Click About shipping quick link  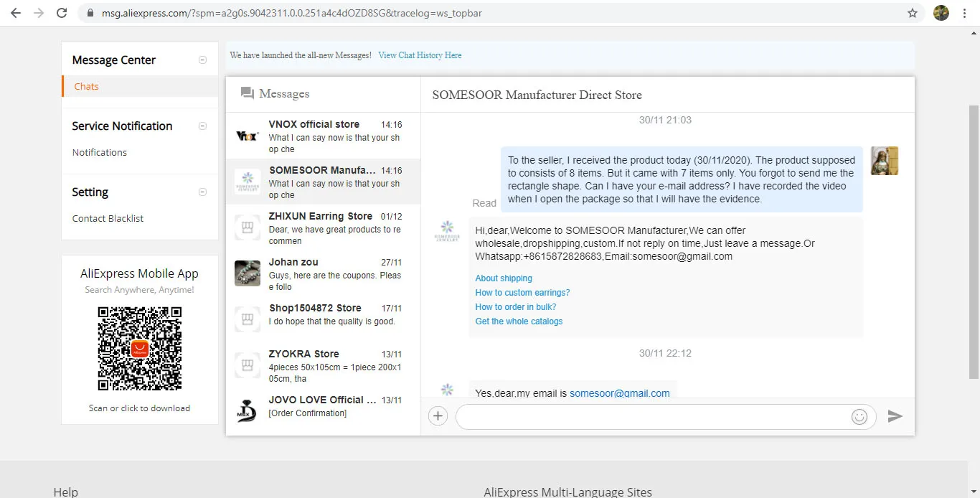(504, 278)
